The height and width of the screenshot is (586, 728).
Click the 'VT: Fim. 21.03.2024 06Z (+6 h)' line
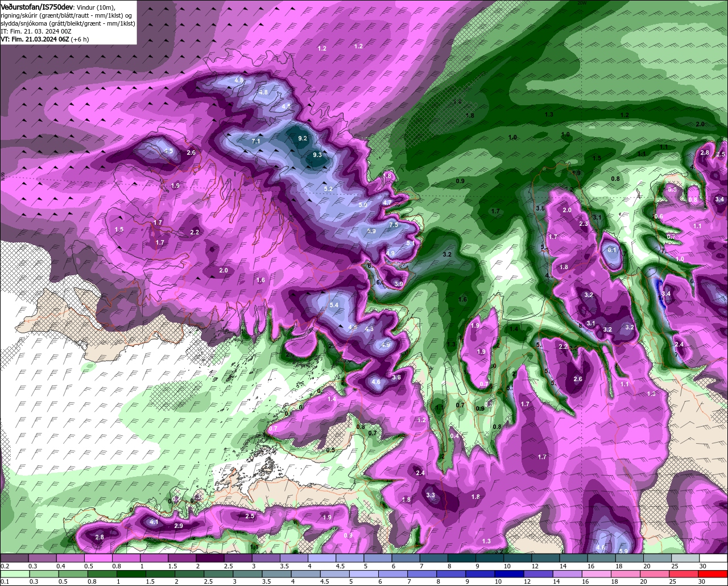(44, 39)
